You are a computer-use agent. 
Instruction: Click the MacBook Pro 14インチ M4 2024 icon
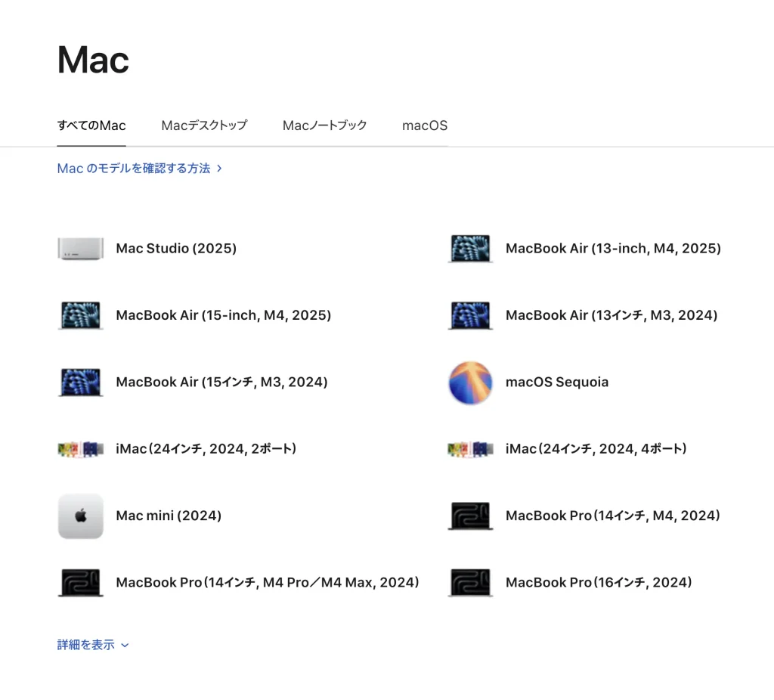pos(470,516)
